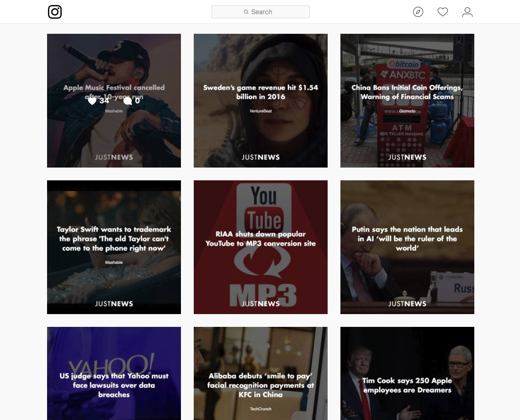The width and height of the screenshot is (520, 420).
Task: Open the Sweden game revenue post
Action: point(260,100)
